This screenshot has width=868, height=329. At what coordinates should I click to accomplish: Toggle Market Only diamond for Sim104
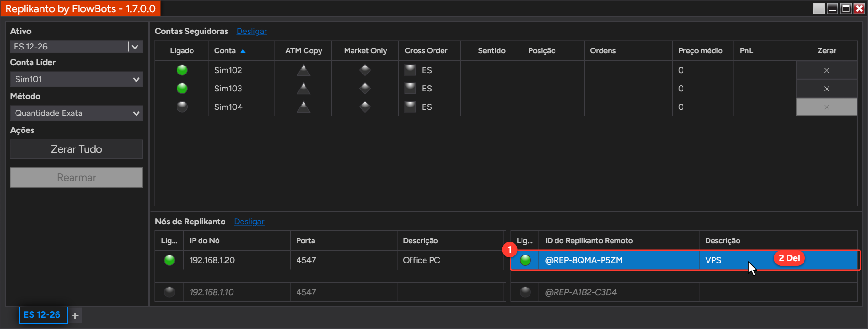pos(365,107)
